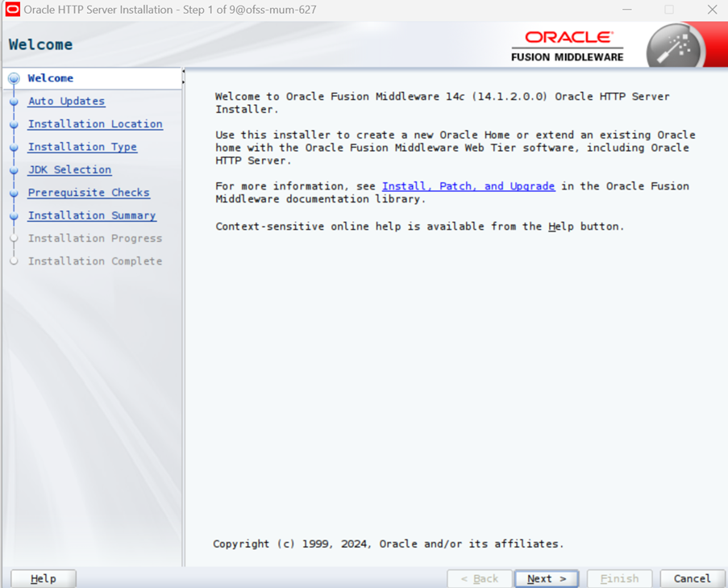Go to Auto Updates step
The width and height of the screenshot is (728, 588).
tap(66, 102)
